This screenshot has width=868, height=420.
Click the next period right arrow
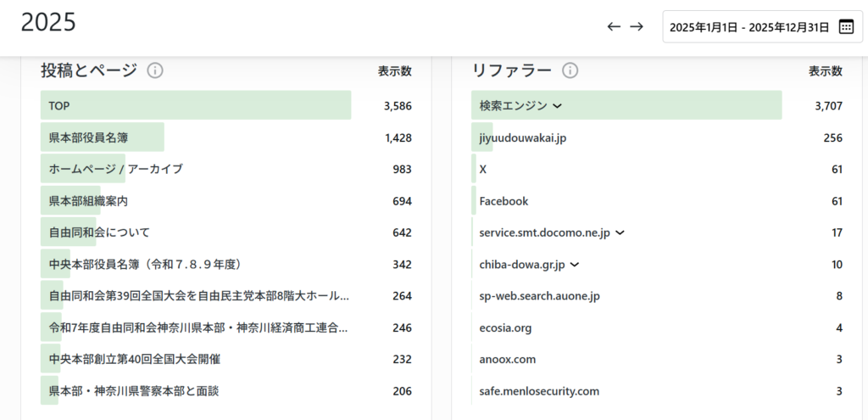coord(637,27)
